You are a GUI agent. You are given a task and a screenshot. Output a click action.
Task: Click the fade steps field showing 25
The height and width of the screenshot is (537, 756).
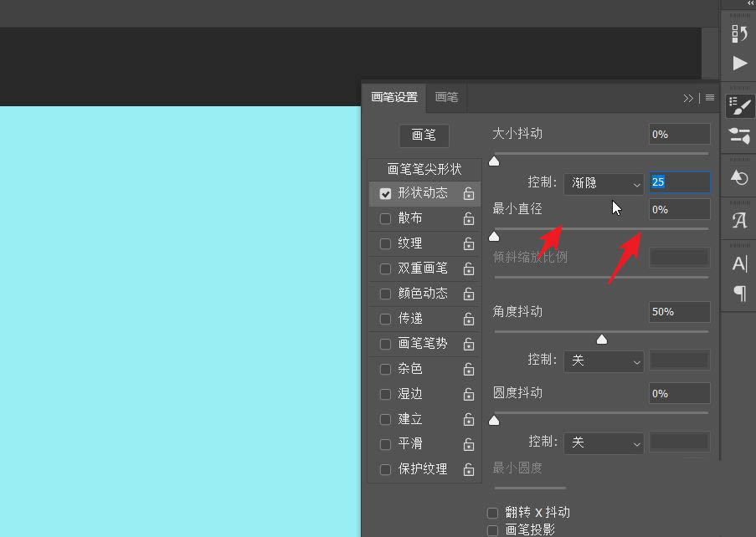[679, 182]
